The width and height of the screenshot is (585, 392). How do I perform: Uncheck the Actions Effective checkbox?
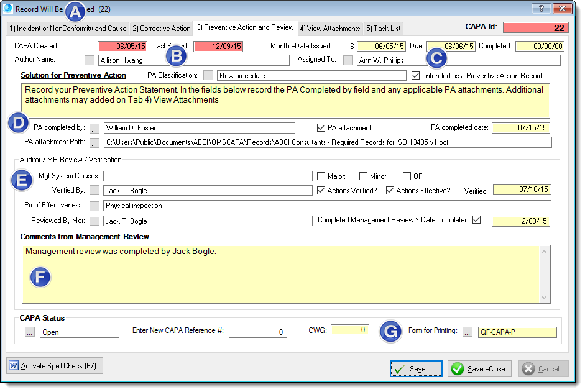click(x=390, y=190)
